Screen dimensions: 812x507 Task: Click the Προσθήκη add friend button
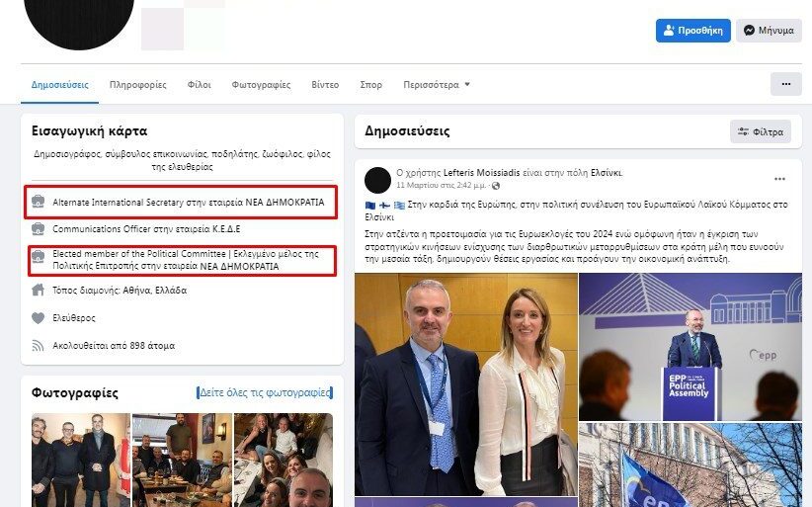[692, 31]
